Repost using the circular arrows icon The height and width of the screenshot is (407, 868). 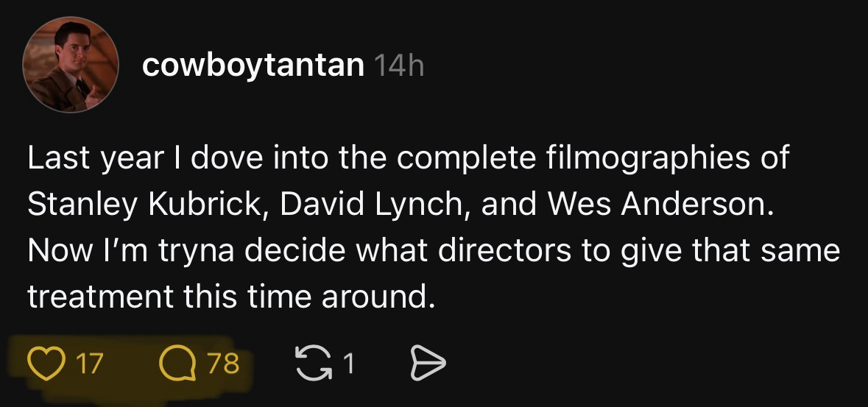[309, 362]
